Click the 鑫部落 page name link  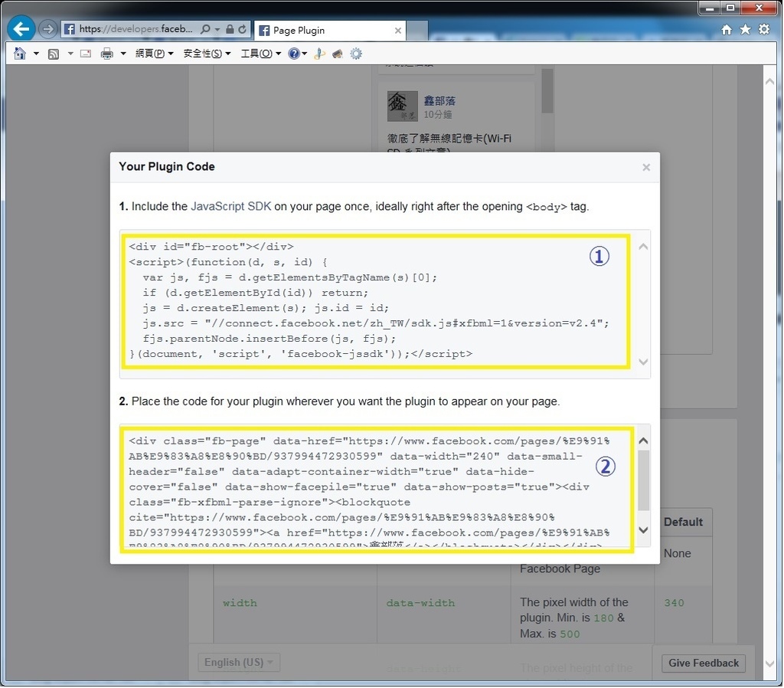click(x=439, y=100)
